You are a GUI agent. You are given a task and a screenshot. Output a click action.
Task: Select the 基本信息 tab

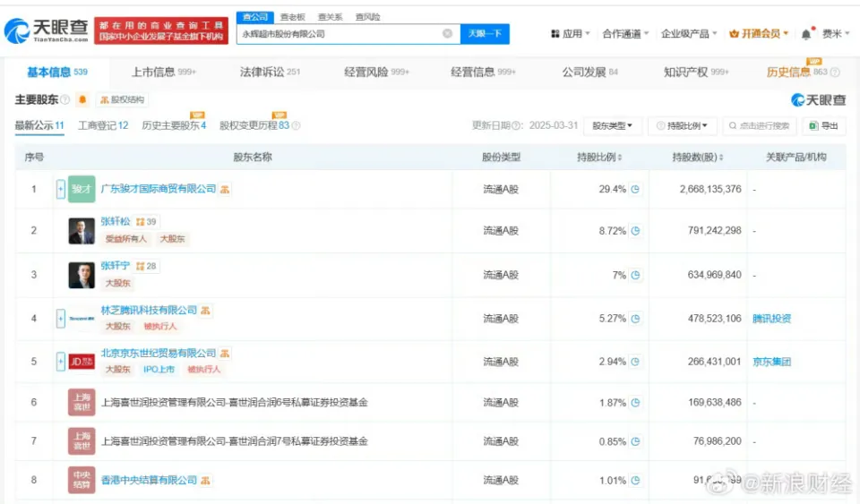pos(57,73)
